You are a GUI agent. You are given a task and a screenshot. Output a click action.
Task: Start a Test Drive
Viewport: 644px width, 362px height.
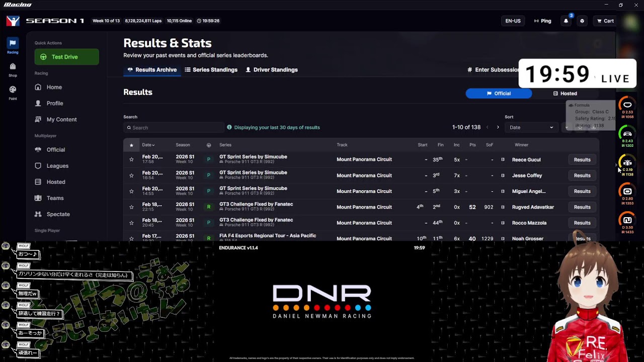(67, 57)
